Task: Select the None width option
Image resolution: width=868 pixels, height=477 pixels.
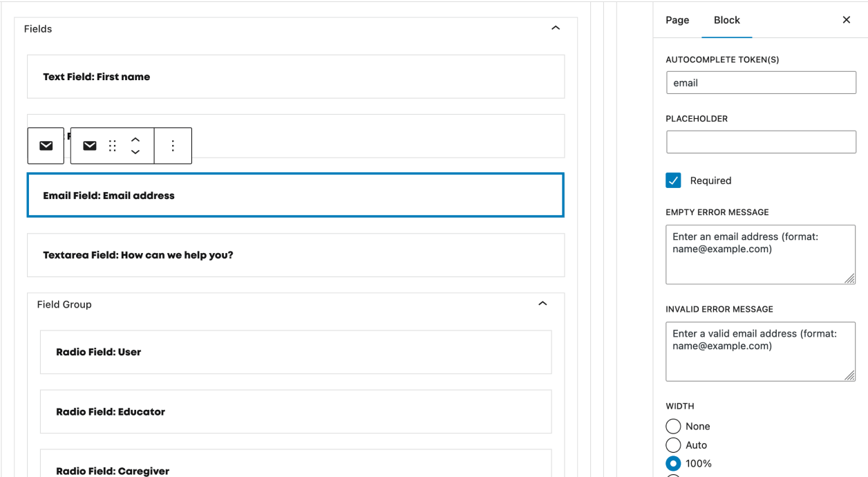Action: pyautogui.click(x=673, y=426)
